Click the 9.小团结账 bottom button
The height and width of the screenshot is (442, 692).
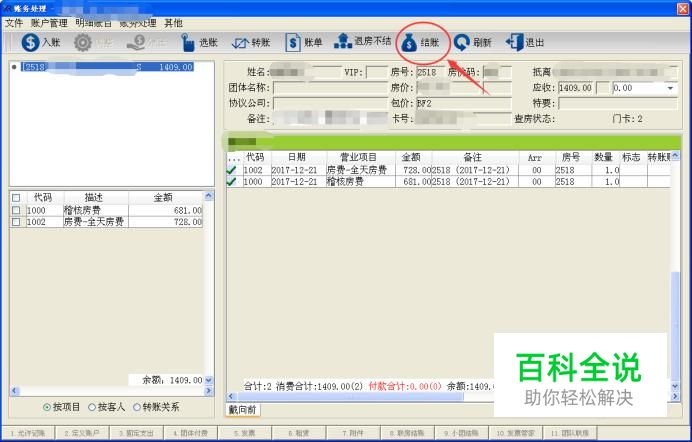(461, 433)
